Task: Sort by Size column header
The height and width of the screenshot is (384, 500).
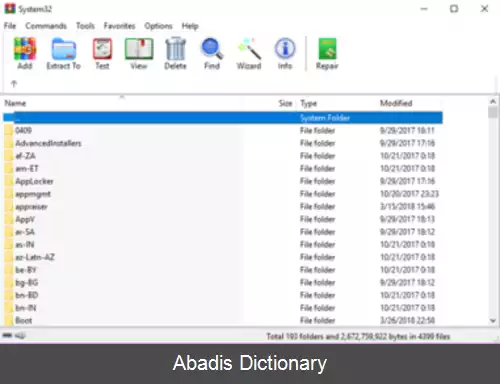Action: coord(285,103)
